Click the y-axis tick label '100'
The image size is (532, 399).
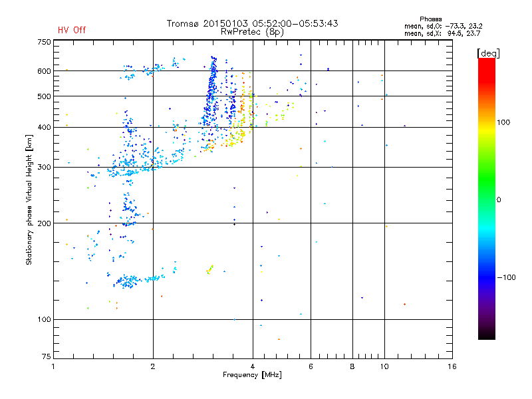click(45, 320)
